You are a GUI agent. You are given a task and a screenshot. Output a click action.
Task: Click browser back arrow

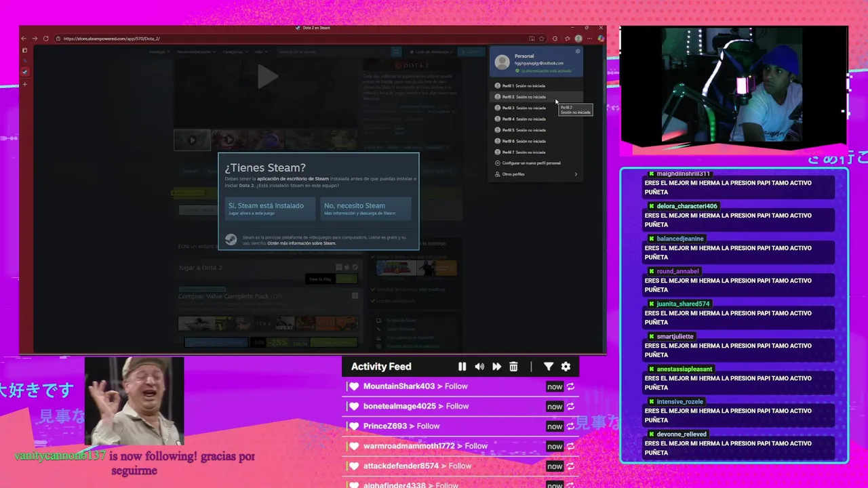[x=24, y=39]
